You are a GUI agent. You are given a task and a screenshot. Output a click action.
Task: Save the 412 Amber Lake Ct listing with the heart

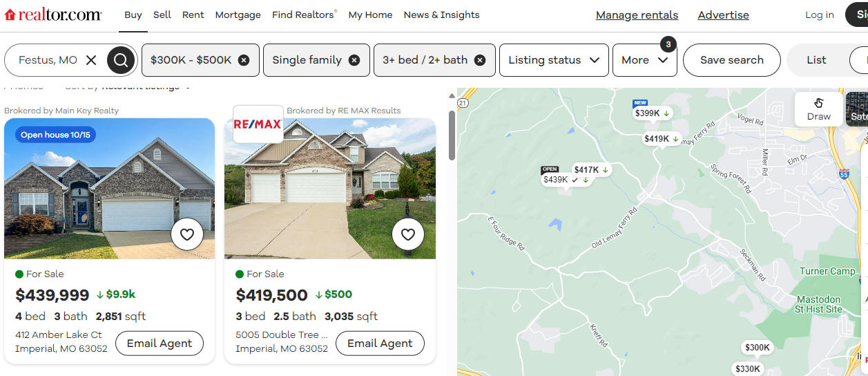point(186,234)
